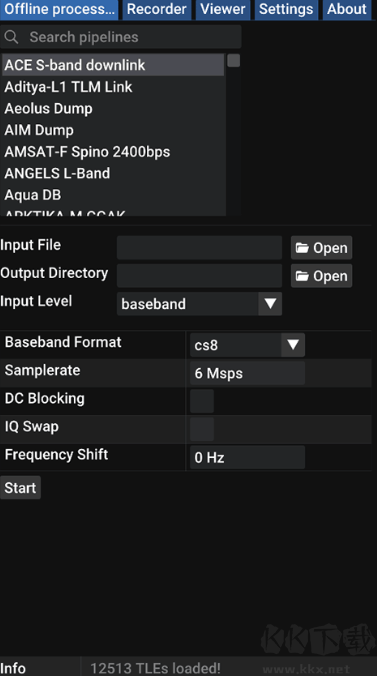Focus the Search pipelines field

tap(121, 37)
